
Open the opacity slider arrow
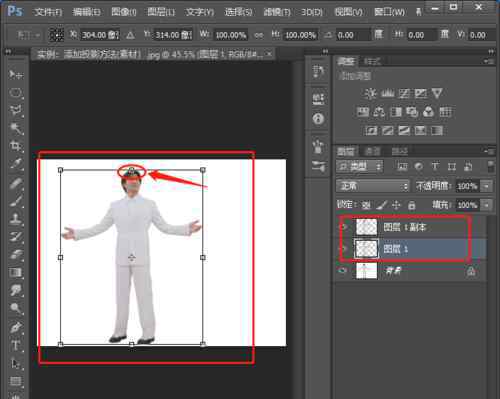[487, 186]
